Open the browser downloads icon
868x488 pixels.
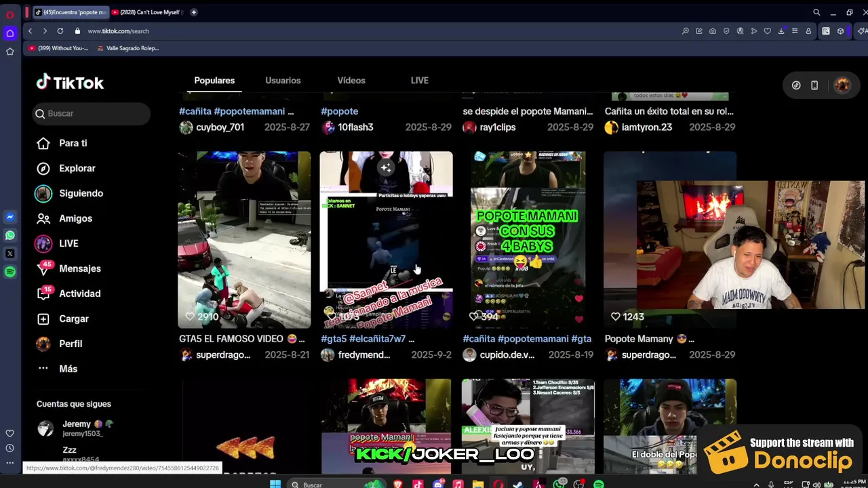coord(781,31)
